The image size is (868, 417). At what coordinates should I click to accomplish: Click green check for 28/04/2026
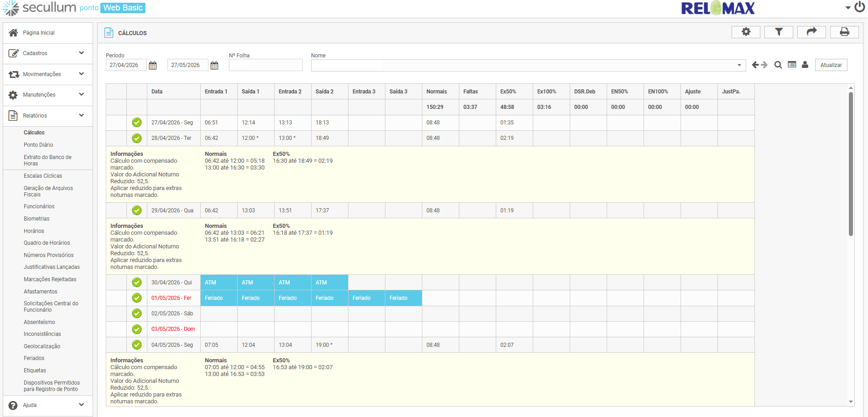[137, 138]
